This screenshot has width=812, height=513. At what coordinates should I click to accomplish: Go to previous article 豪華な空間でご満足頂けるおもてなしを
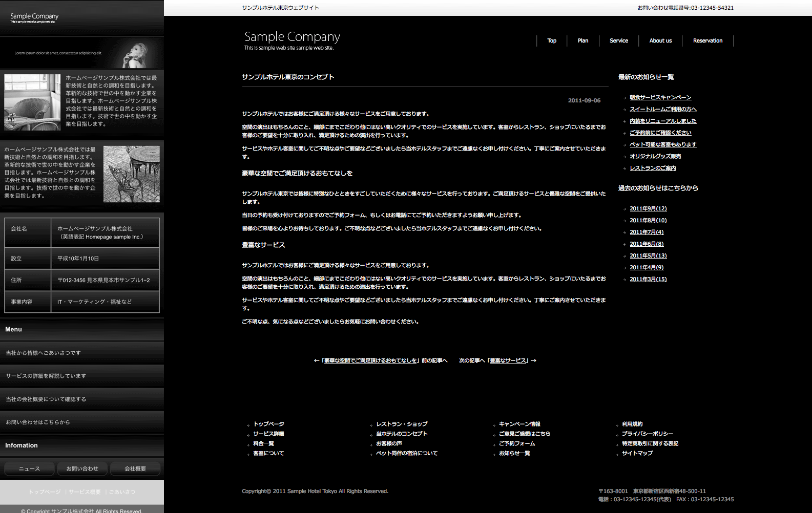(x=371, y=361)
